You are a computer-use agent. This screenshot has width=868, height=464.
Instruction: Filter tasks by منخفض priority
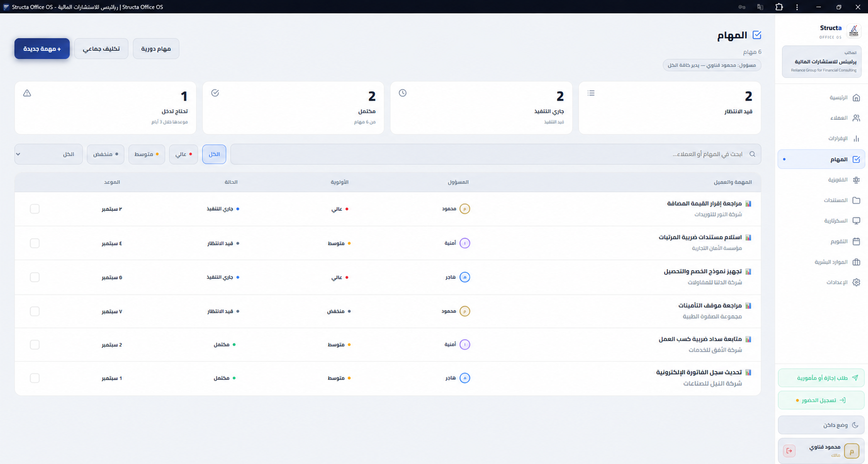tap(105, 154)
